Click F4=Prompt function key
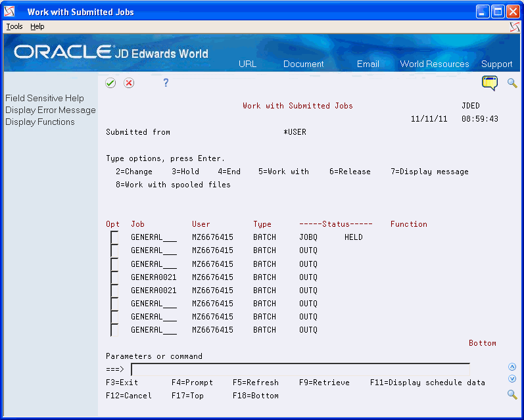Image resolution: width=524 pixels, height=420 pixels. [192, 383]
